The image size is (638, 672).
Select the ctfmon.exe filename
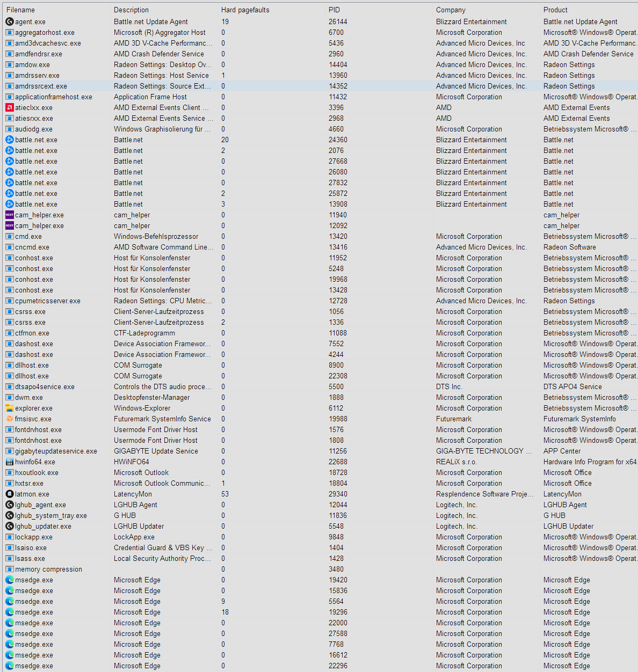pyautogui.click(x=32, y=333)
